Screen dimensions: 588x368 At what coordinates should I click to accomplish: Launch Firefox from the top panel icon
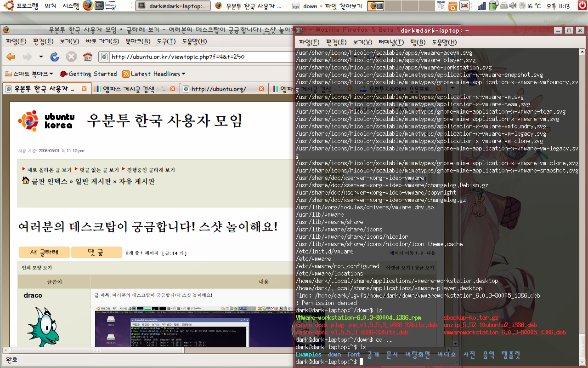point(88,6)
